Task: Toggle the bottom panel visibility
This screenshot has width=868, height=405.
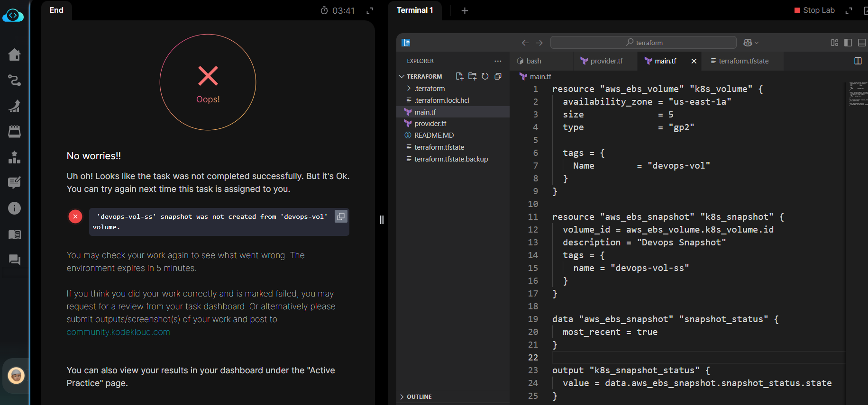Action: [x=862, y=43]
